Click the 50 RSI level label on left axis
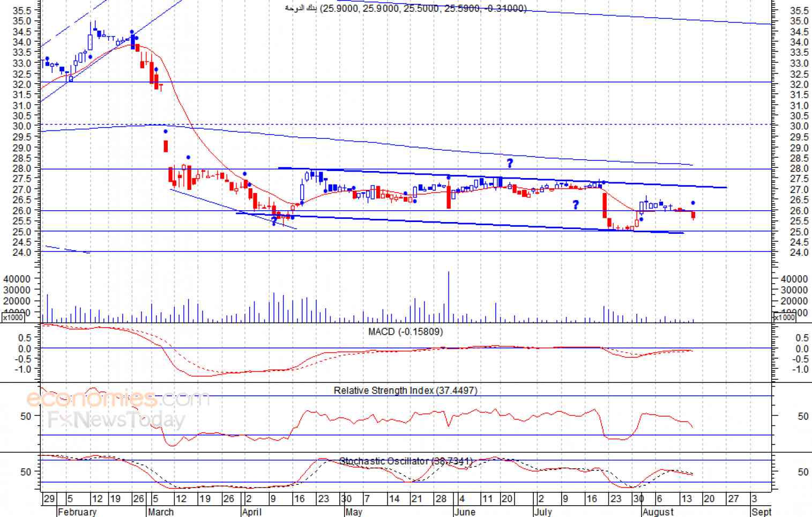 [26, 416]
